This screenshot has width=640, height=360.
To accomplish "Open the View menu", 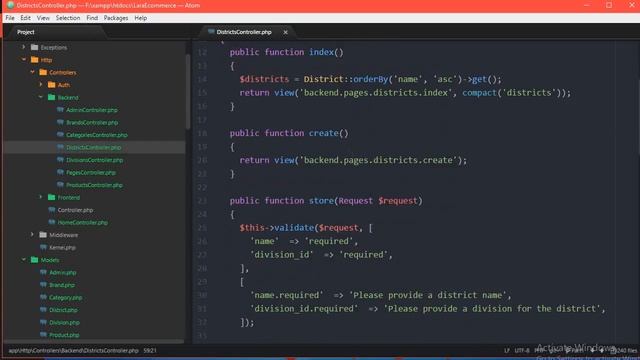I will click(x=43, y=18).
